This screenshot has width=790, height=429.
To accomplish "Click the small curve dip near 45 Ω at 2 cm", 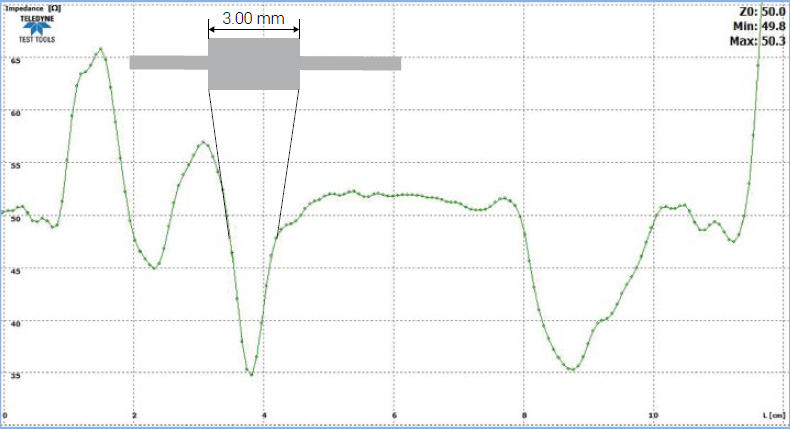I will click(x=155, y=267).
